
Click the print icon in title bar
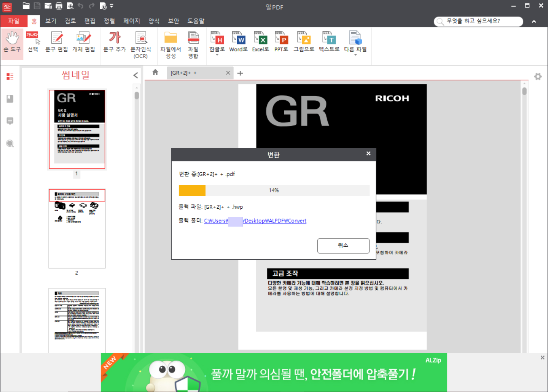click(x=59, y=6)
